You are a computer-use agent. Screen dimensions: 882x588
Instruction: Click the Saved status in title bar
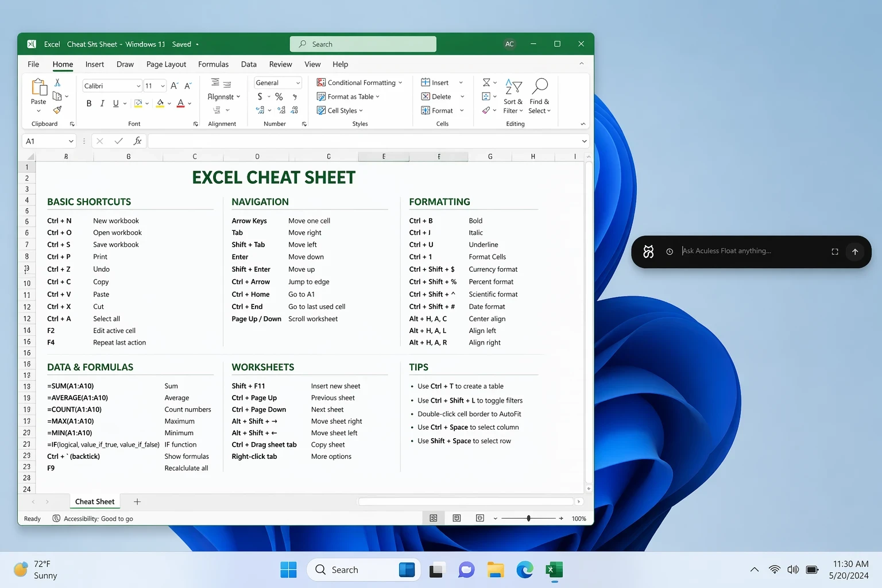click(181, 44)
